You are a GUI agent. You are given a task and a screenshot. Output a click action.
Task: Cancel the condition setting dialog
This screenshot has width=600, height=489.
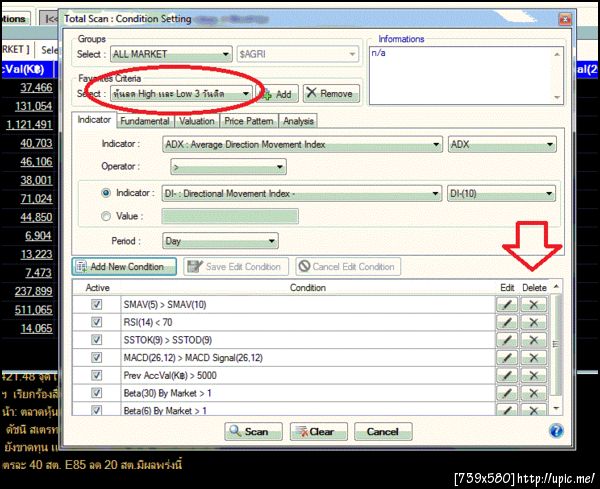(x=383, y=431)
